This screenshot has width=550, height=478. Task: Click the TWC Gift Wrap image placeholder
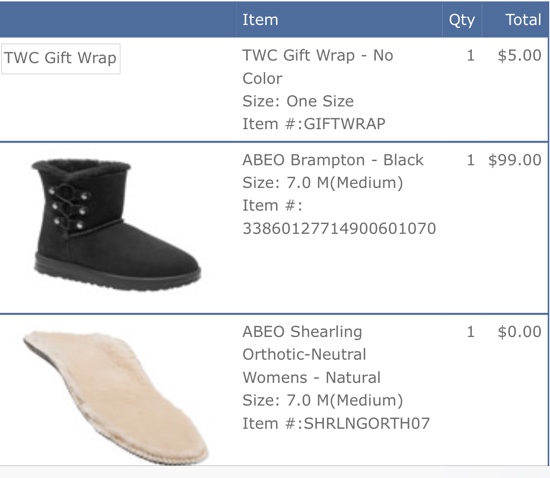(x=61, y=59)
